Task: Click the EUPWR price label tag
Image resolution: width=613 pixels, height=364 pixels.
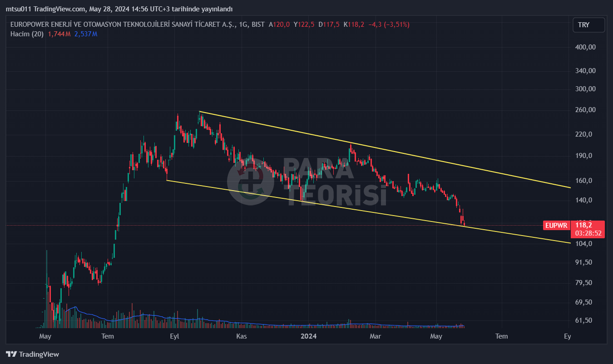Action: point(556,225)
